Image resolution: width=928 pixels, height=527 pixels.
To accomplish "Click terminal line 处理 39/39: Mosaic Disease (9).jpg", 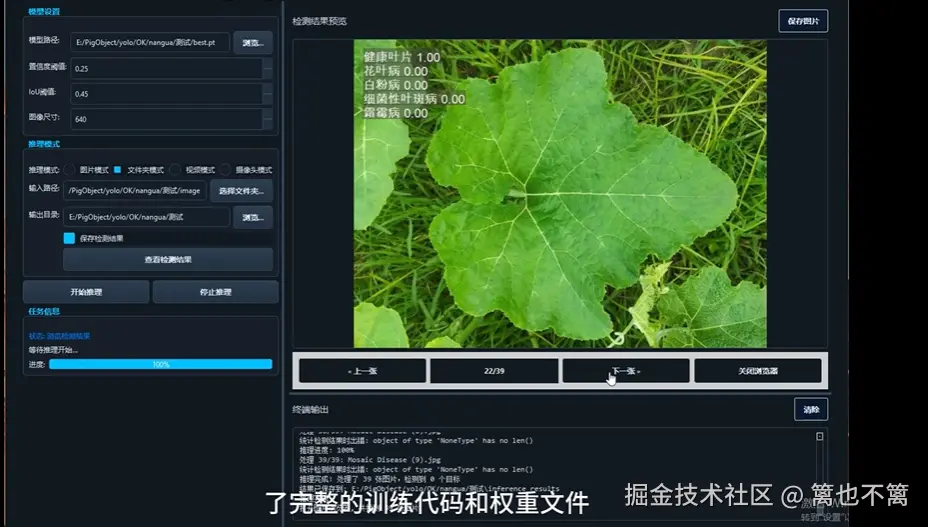I will (370, 459).
